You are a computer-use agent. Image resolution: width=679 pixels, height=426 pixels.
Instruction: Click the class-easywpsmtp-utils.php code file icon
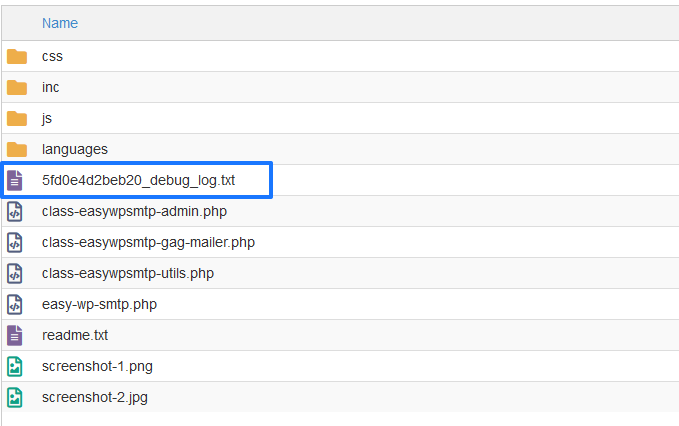(x=15, y=274)
